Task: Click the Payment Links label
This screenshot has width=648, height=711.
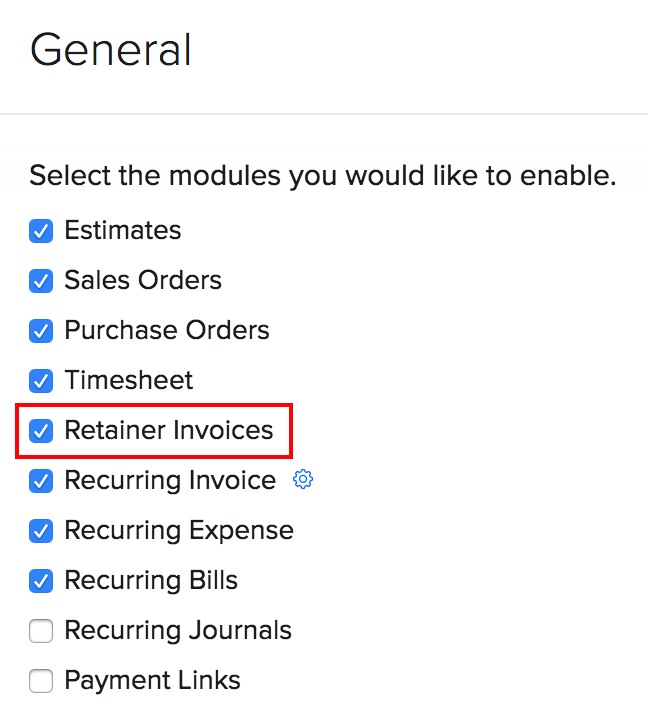Action: [153, 680]
